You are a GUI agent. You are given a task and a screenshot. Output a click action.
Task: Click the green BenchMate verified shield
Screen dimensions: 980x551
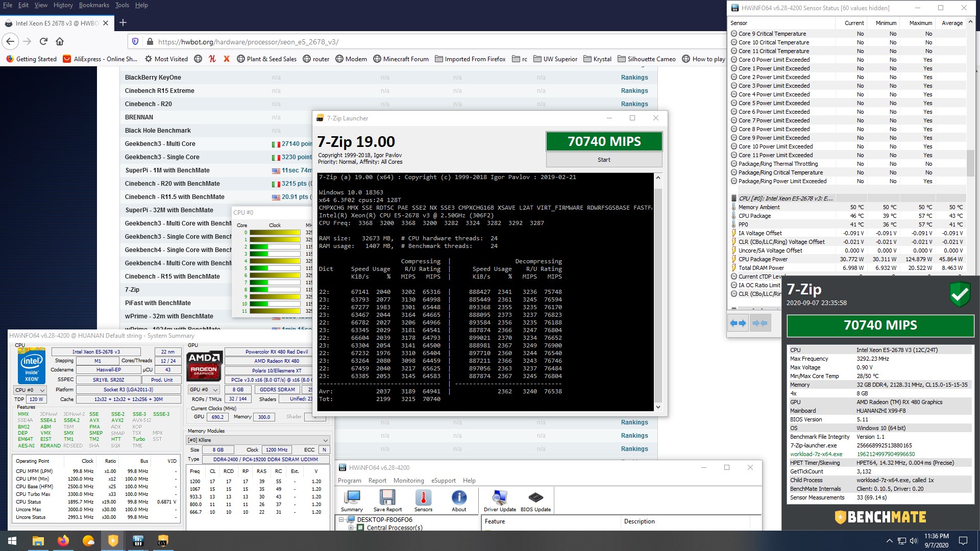[960, 294]
